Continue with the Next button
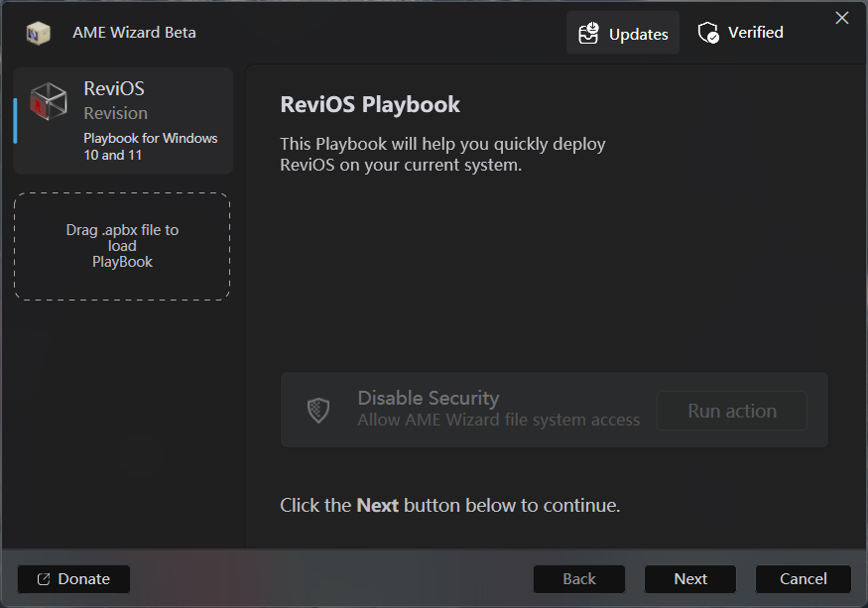Image resolution: width=868 pixels, height=608 pixels. 690,579
